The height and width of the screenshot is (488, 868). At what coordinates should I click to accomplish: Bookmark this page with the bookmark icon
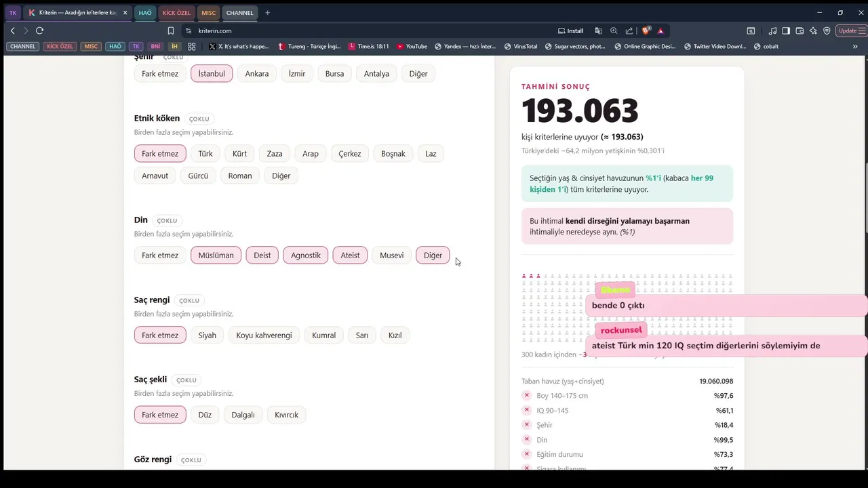coord(171,30)
